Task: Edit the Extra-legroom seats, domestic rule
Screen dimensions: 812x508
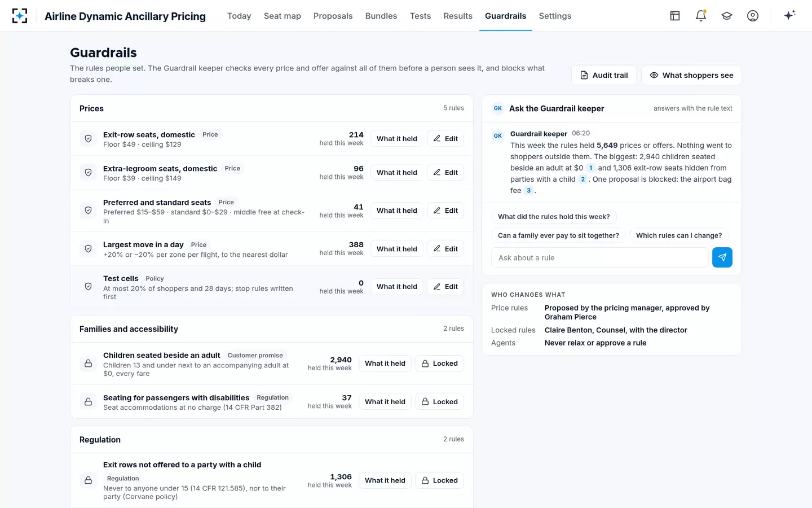Action: point(445,173)
